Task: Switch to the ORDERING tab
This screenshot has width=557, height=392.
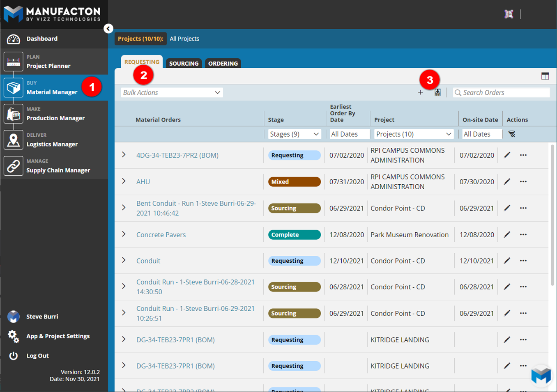Action: [223, 64]
